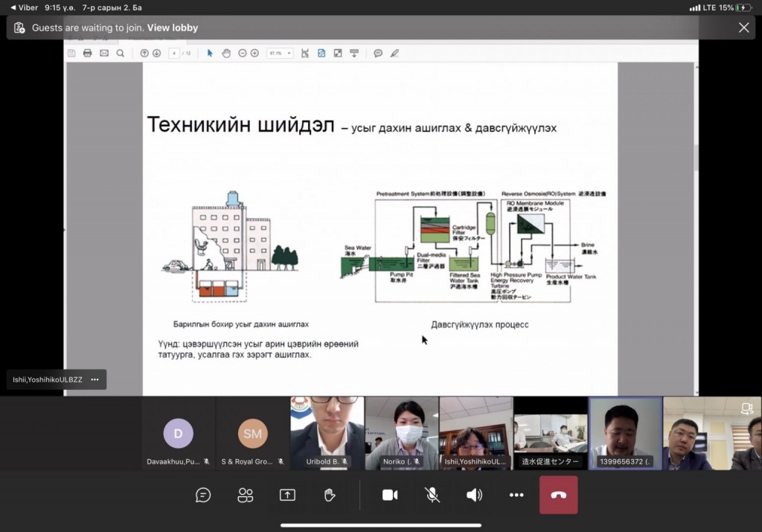Tap Noriko's video tile
This screenshot has width=762, height=532.
pyautogui.click(x=402, y=432)
